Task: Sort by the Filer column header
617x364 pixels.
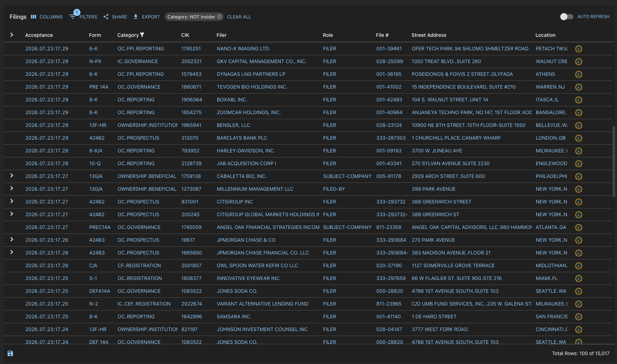Action: click(x=221, y=35)
